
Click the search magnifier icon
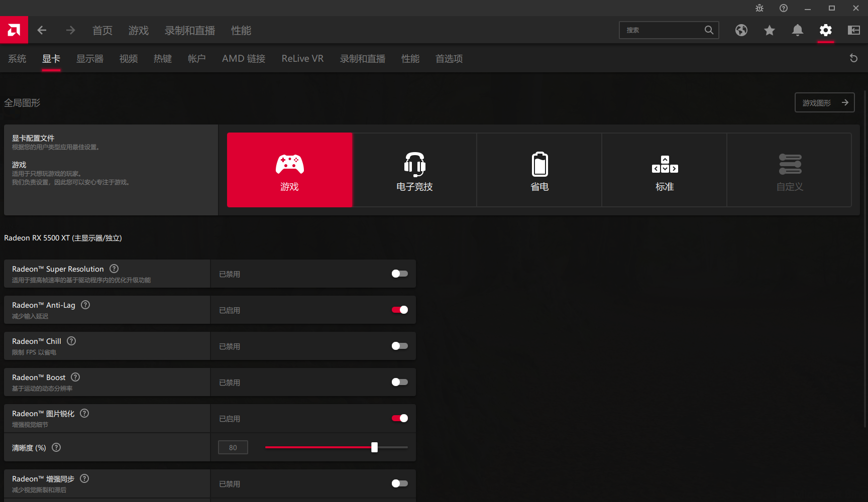(709, 30)
